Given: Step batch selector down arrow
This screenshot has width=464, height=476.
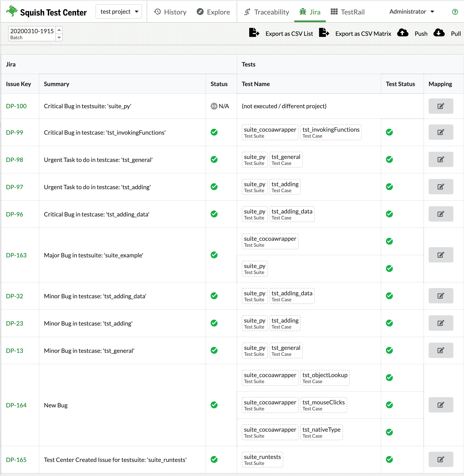Looking at the screenshot, I should click(59, 38).
